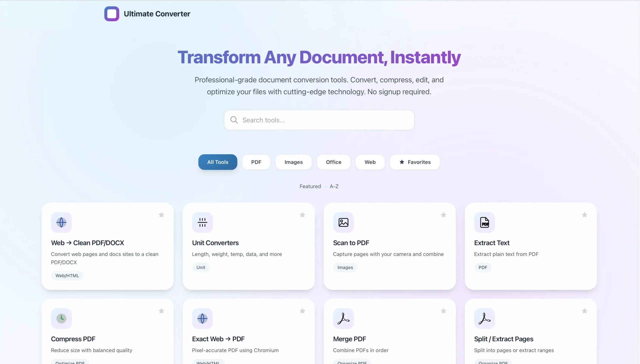640x364 pixels.
Task: Favorite the Web → Clean PDF/DOCX card
Action: (x=161, y=215)
